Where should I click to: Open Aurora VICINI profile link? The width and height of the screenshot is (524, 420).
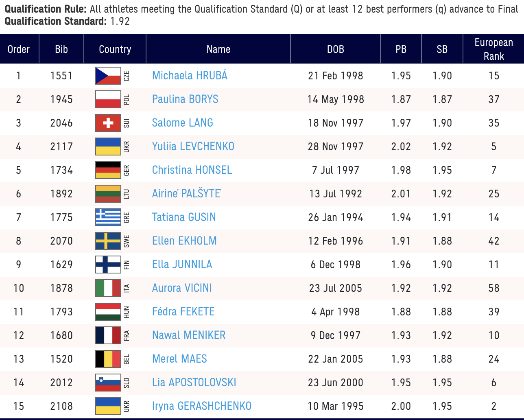182,288
